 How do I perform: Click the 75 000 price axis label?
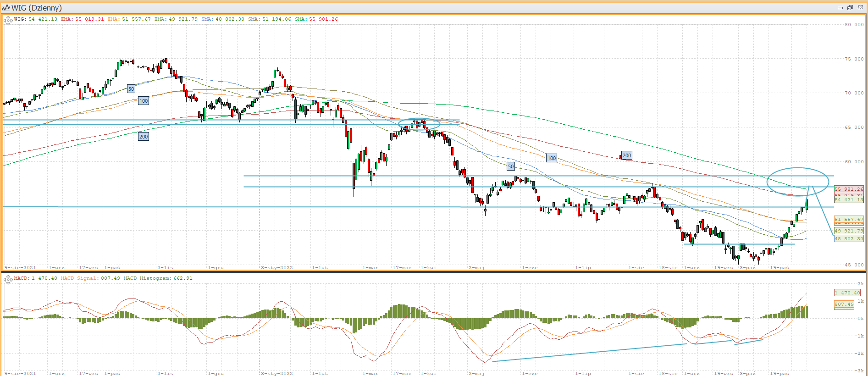pos(854,59)
